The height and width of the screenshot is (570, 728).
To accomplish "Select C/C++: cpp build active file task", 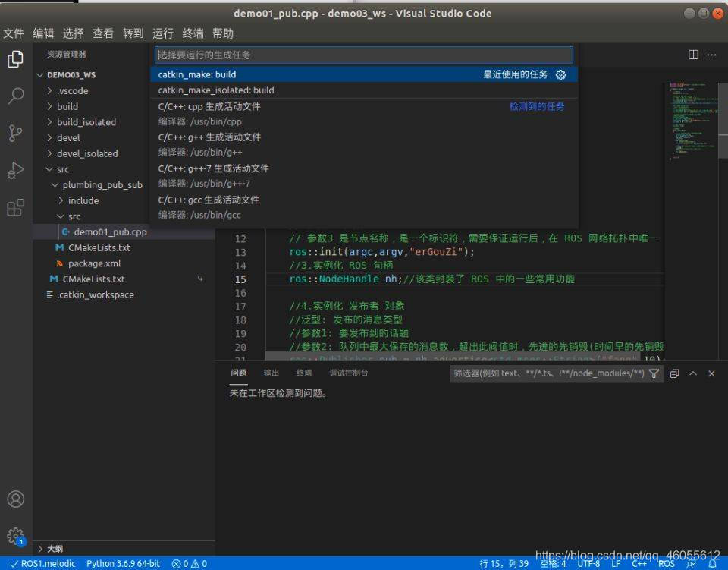I will coord(364,114).
